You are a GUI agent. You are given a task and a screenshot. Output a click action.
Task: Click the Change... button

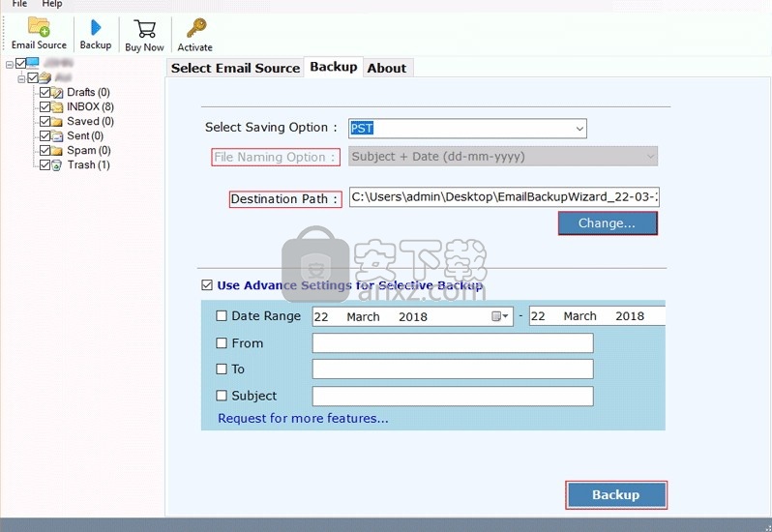(607, 223)
